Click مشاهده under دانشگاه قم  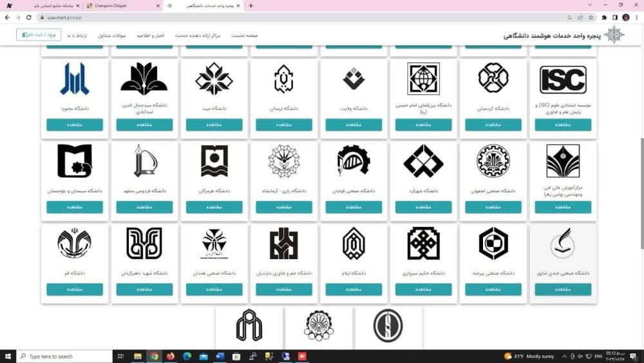click(75, 289)
